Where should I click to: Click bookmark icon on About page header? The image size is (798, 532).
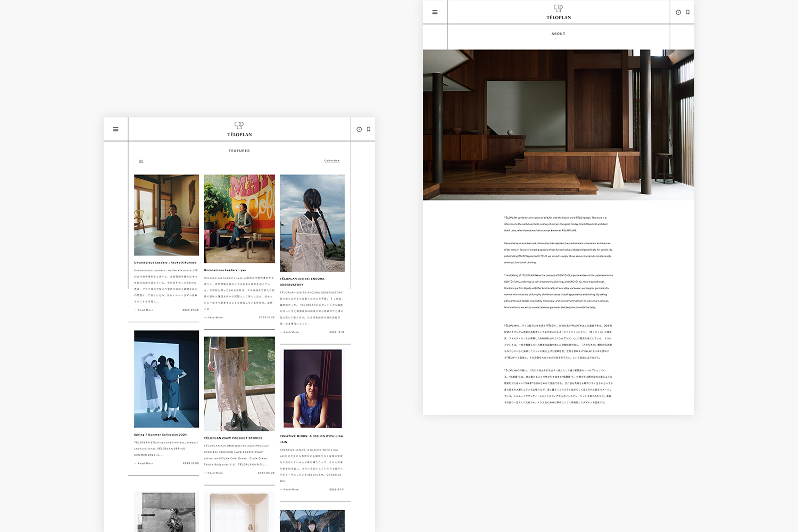[x=688, y=12]
